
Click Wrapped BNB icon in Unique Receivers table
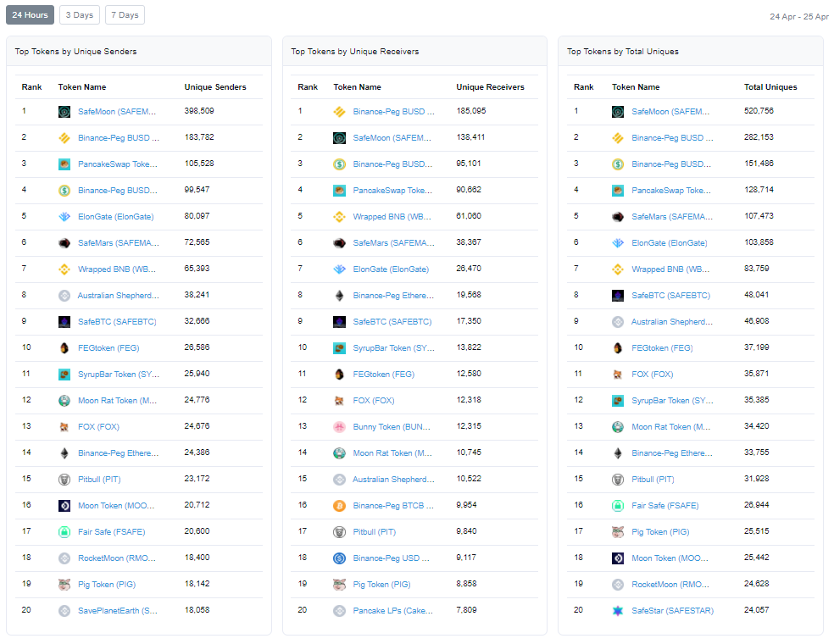coord(339,217)
